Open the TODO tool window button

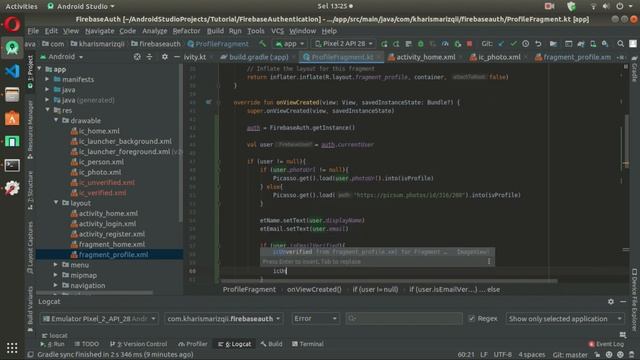[x=87, y=344]
